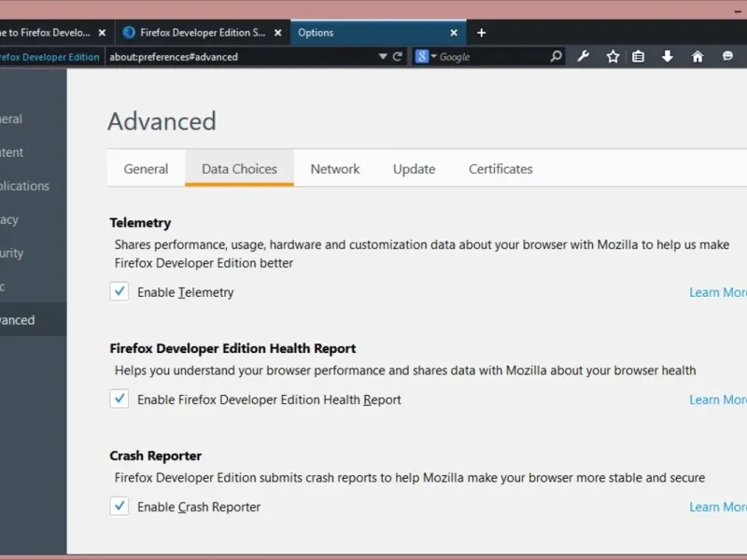This screenshot has width=747, height=560.
Task: Open Learn More link for Crash Reporter
Action: 717,507
